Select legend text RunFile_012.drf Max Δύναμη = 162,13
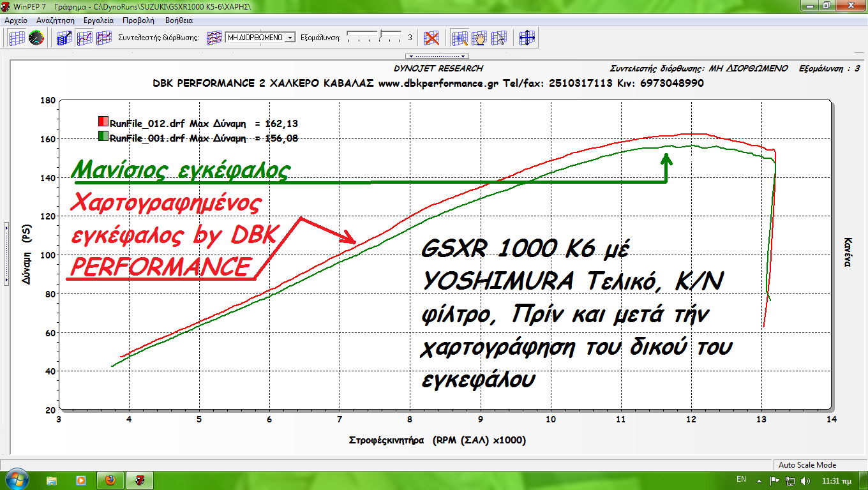868x490 pixels. point(204,123)
